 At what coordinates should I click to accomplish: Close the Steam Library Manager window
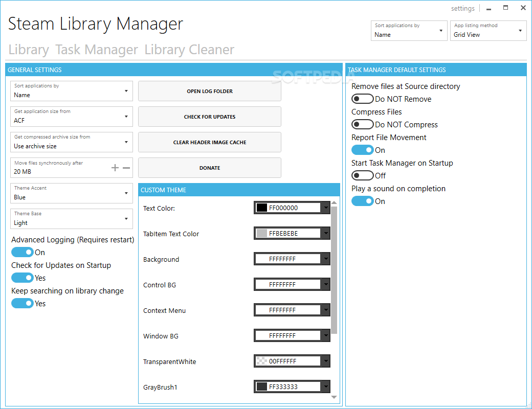point(523,8)
